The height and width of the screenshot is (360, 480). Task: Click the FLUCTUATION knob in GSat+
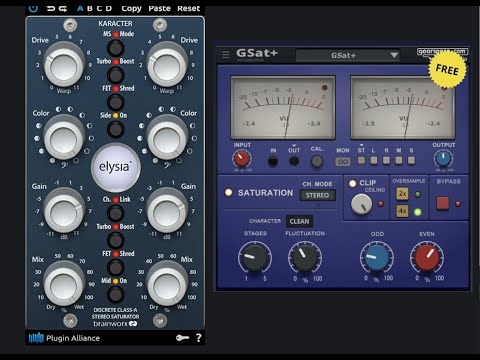pyautogui.click(x=305, y=257)
